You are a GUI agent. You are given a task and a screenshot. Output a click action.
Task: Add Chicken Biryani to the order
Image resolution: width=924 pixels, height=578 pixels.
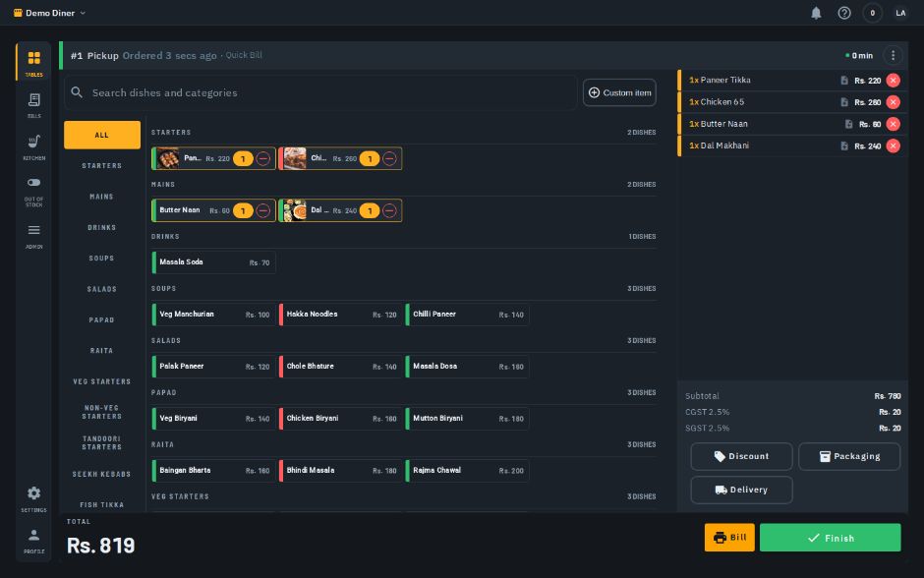coord(340,419)
